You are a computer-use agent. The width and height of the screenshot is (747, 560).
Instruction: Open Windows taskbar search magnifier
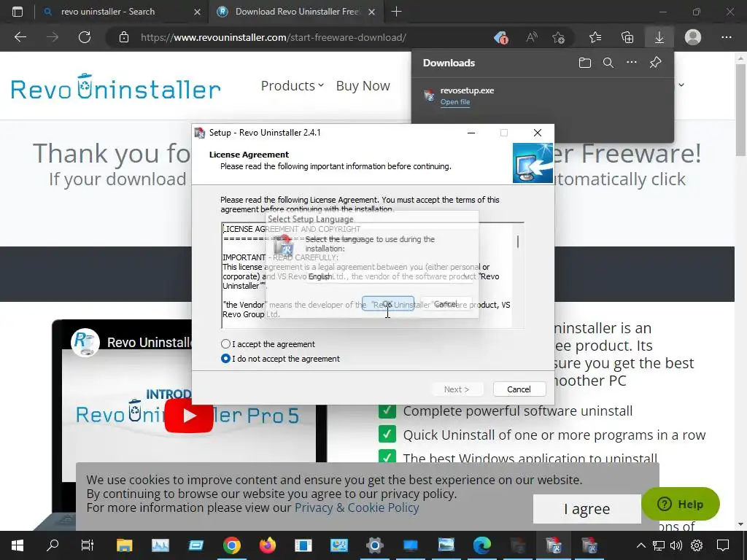point(53,545)
